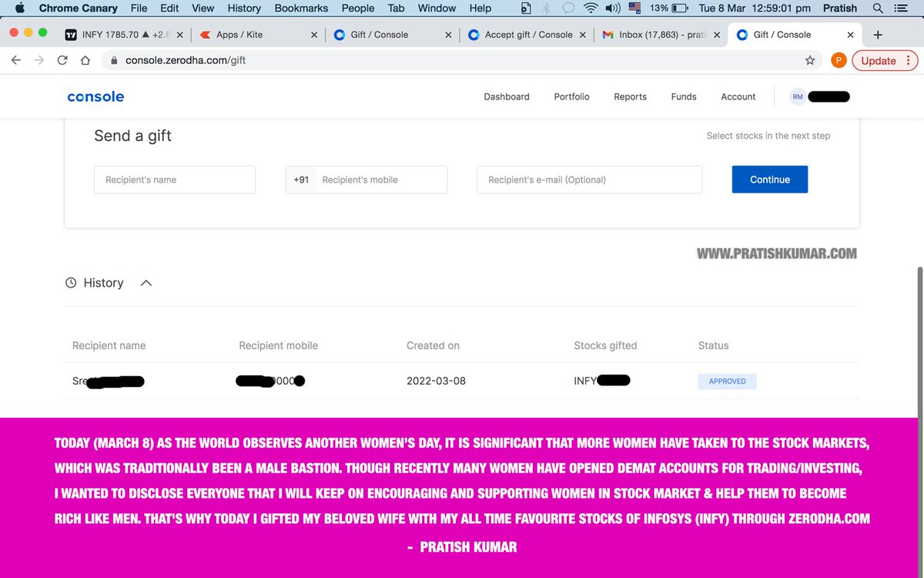Click the APPROVED status badge
924x578 pixels.
click(728, 381)
